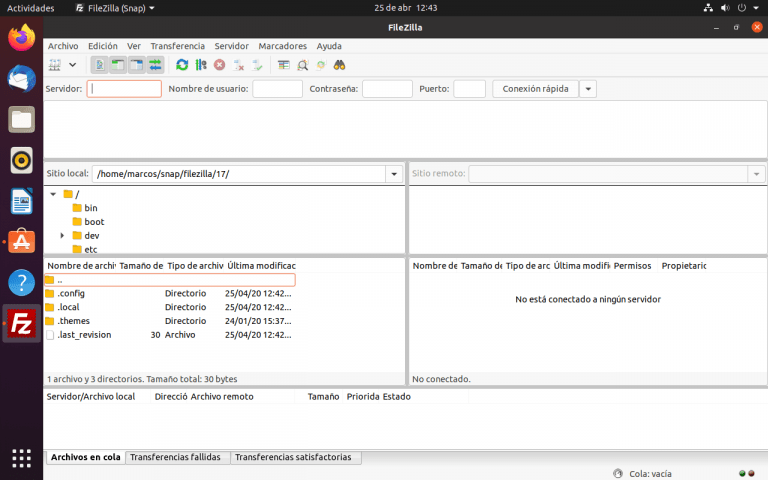
Task: Toggle synchronized browsing icon
Action: click(x=321, y=65)
